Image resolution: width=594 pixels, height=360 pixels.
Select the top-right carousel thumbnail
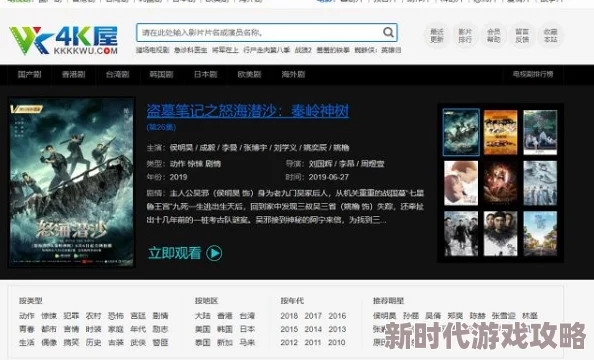(x=540, y=132)
